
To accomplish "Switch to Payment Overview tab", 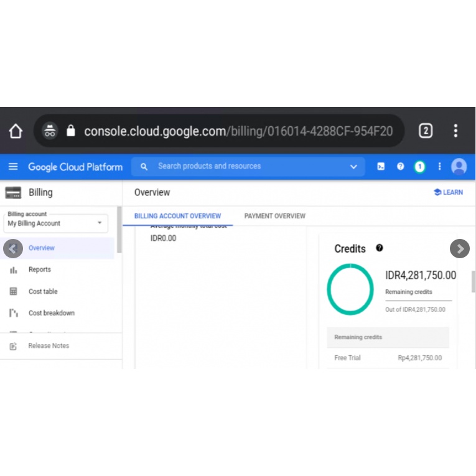I will point(275,216).
